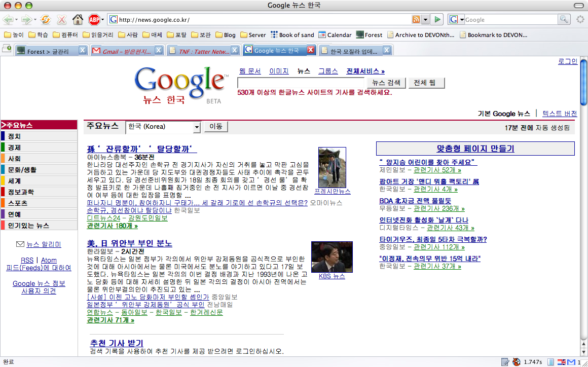Click the 이동 button

216,127
